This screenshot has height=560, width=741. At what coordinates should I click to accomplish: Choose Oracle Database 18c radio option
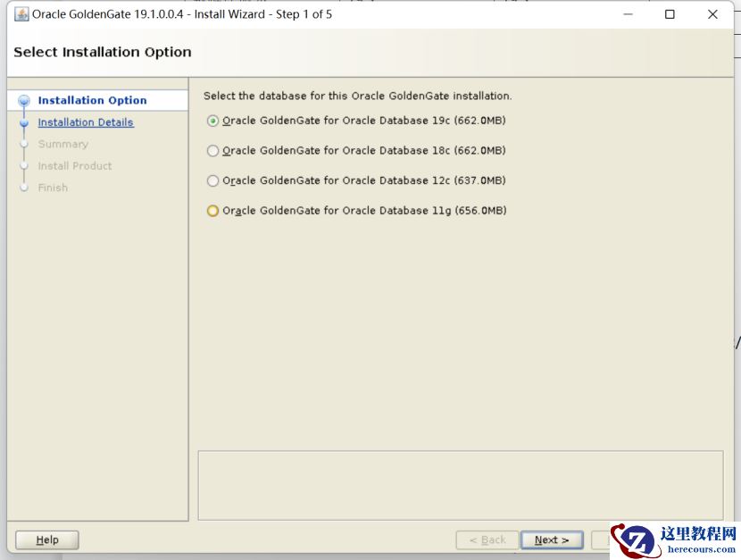[x=212, y=151]
